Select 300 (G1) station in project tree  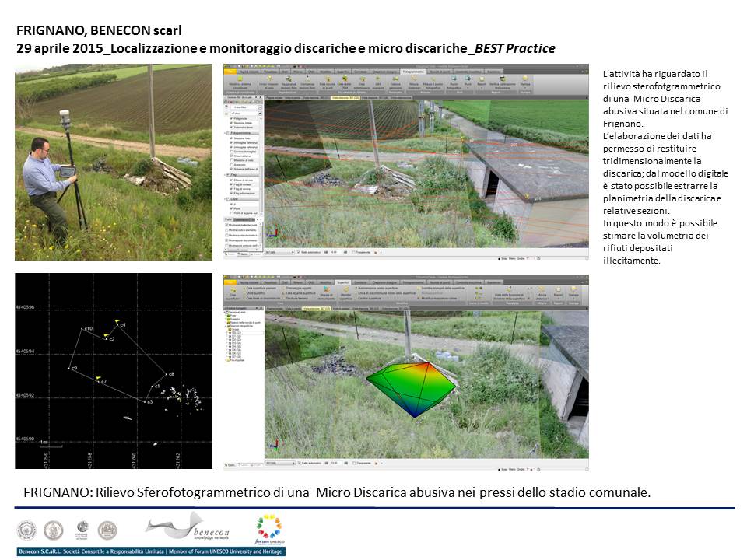click(x=236, y=333)
